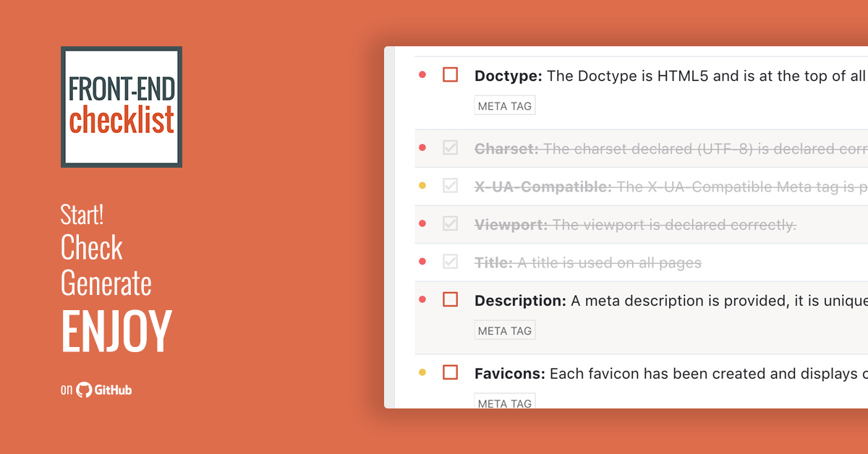Check the Description checkbox
This screenshot has width=868, height=454.
click(x=450, y=298)
